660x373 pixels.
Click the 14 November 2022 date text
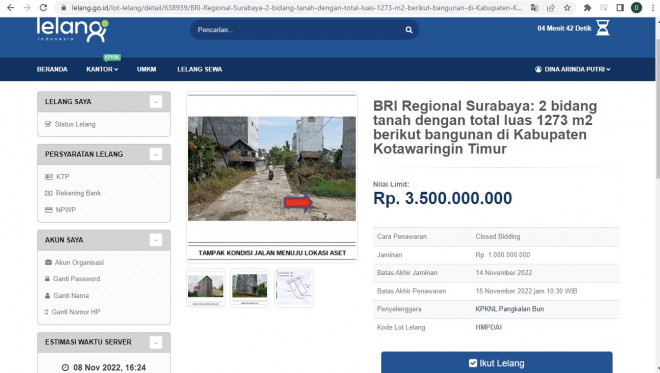click(x=504, y=273)
